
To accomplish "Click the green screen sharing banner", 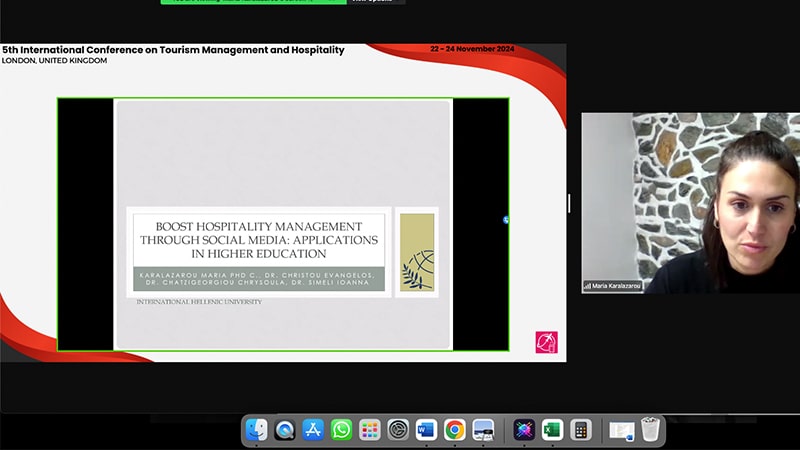I will tap(253, 1).
